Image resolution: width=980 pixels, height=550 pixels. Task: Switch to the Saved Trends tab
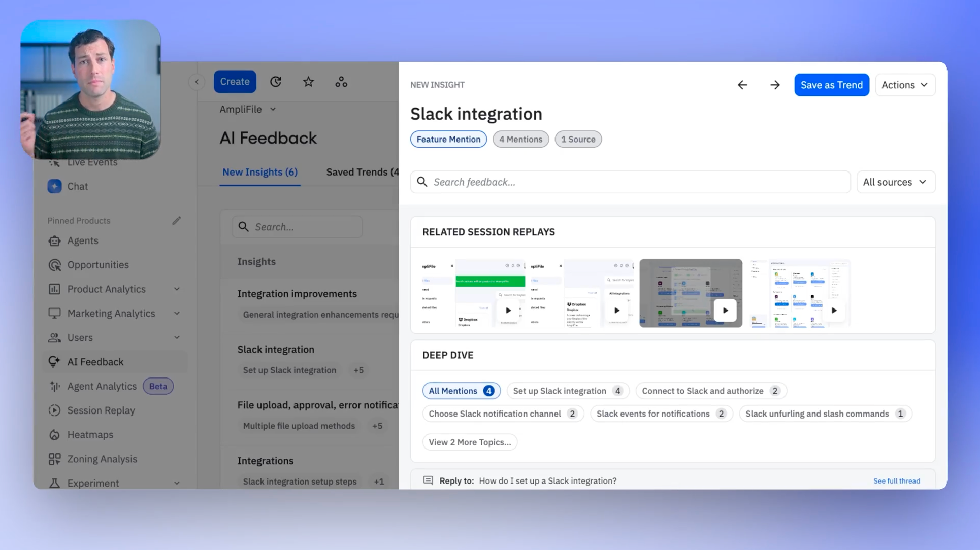tap(362, 172)
